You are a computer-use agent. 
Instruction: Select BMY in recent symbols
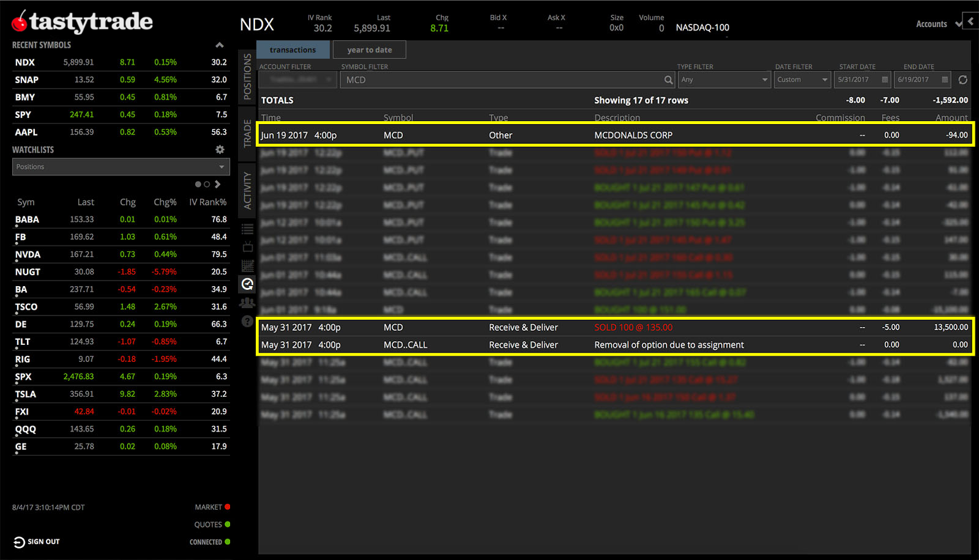click(121, 97)
